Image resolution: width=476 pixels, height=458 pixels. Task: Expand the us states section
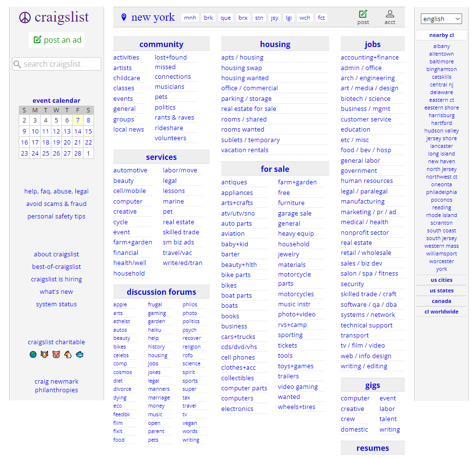click(x=441, y=290)
